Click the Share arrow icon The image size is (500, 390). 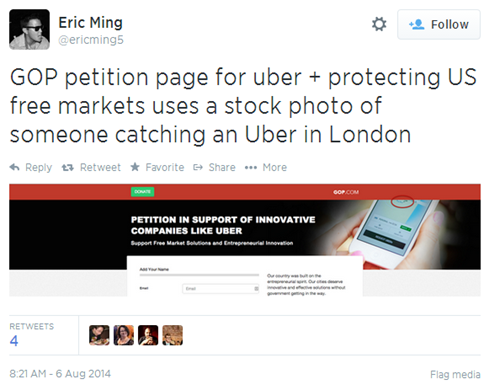[x=198, y=167]
